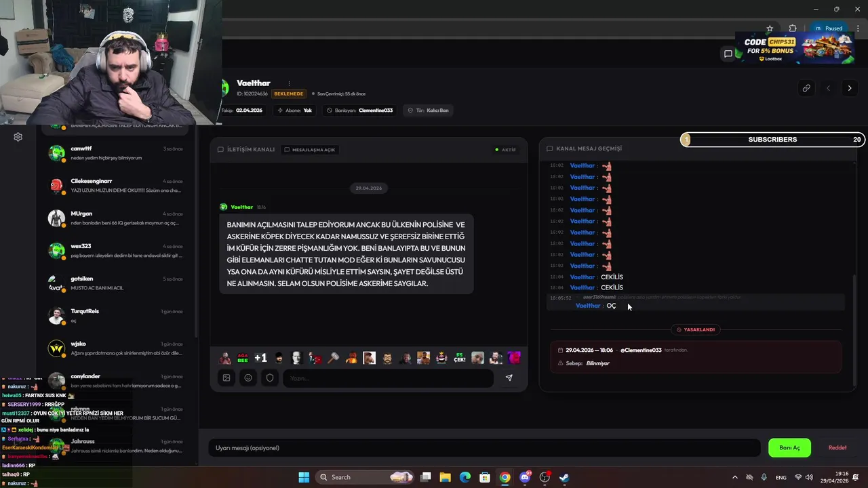Click the Banlayan: Clementine033 tag

359,110
